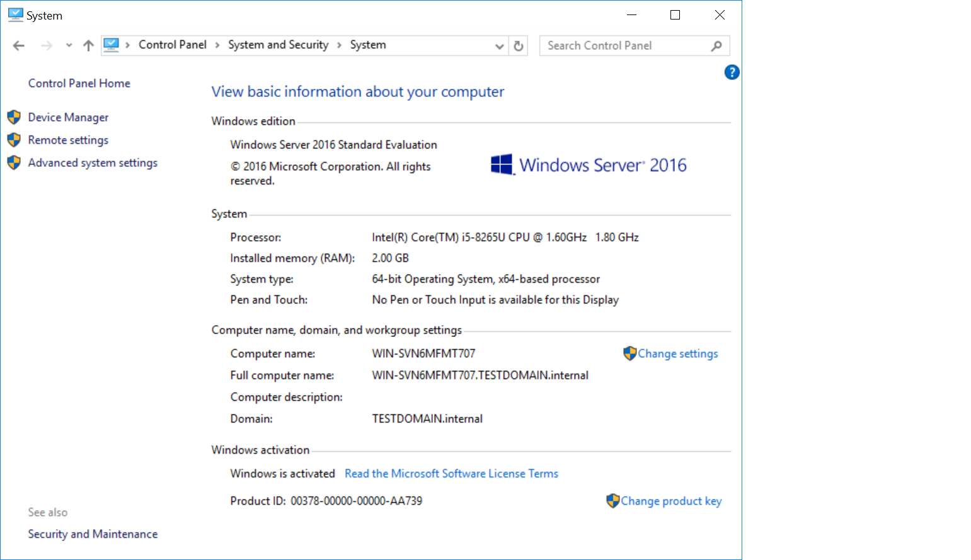
Task: Click the No Pen or Touch Input text
Action: click(x=495, y=300)
